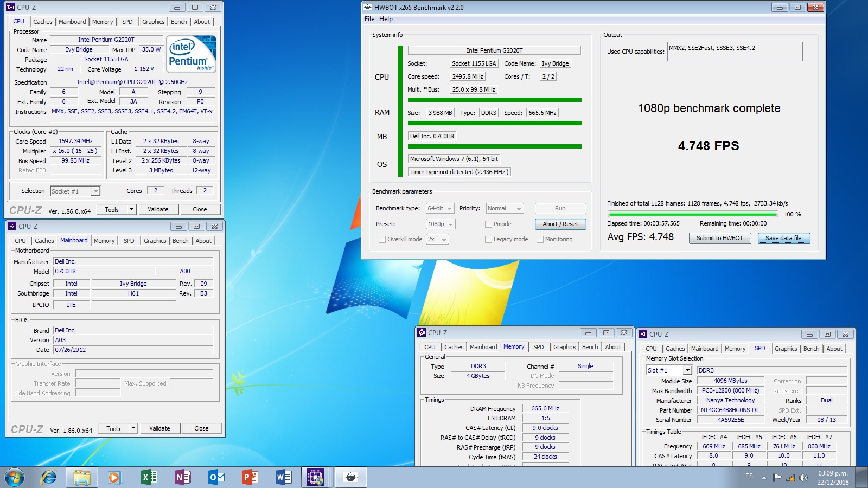
Task: Click the Used CPU capabilities text box
Action: (x=735, y=52)
